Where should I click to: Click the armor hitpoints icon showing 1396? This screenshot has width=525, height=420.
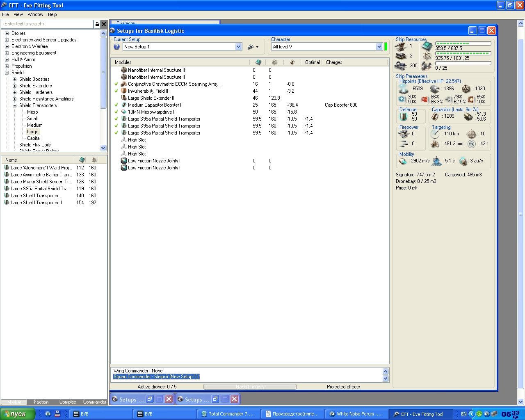click(x=435, y=89)
